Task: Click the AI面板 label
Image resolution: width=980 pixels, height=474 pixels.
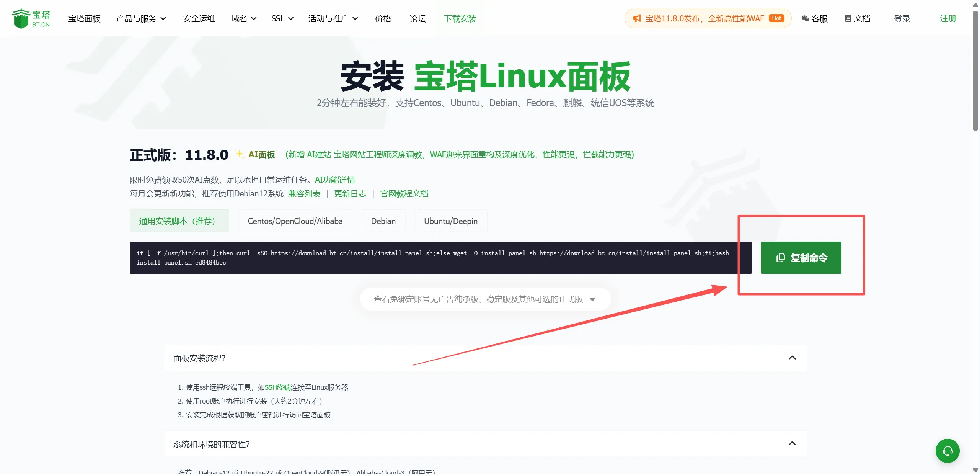Action: click(262, 154)
